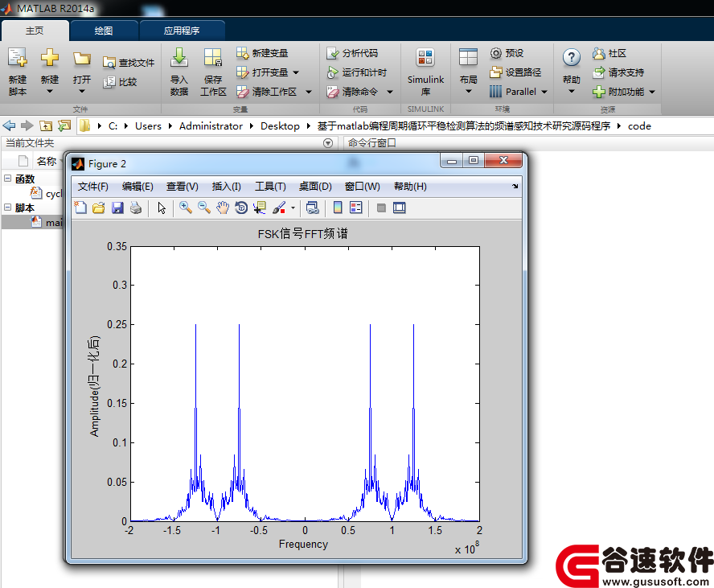This screenshot has height=588, width=714.
Task: Open the 文件(F) menu in Figure 2
Action: [93, 187]
